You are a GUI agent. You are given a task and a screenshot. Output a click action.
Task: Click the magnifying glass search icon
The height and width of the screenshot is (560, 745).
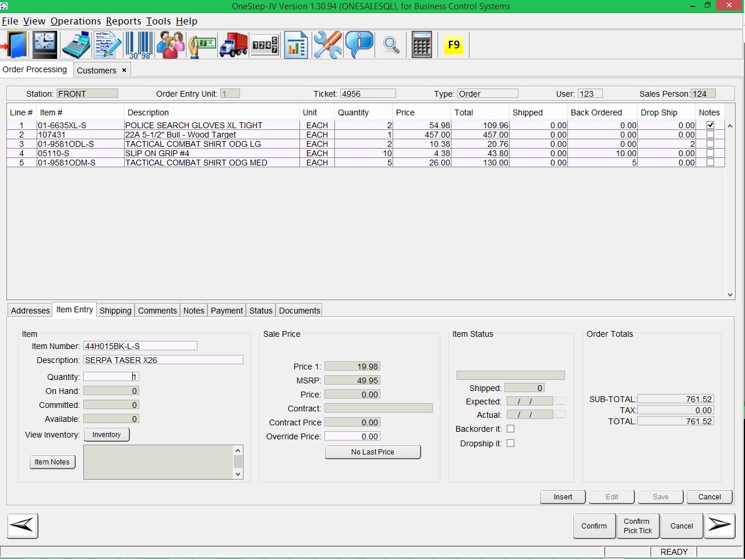[x=391, y=45]
